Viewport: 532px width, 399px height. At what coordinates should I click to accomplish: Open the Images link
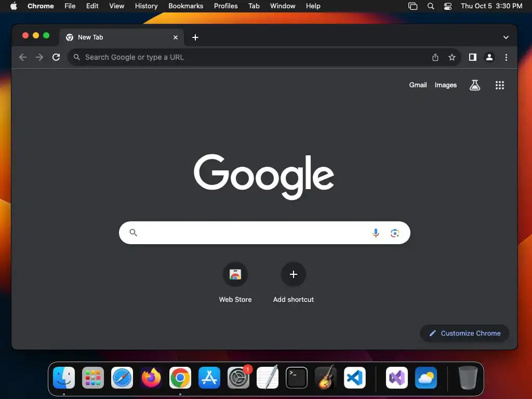[x=445, y=85]
